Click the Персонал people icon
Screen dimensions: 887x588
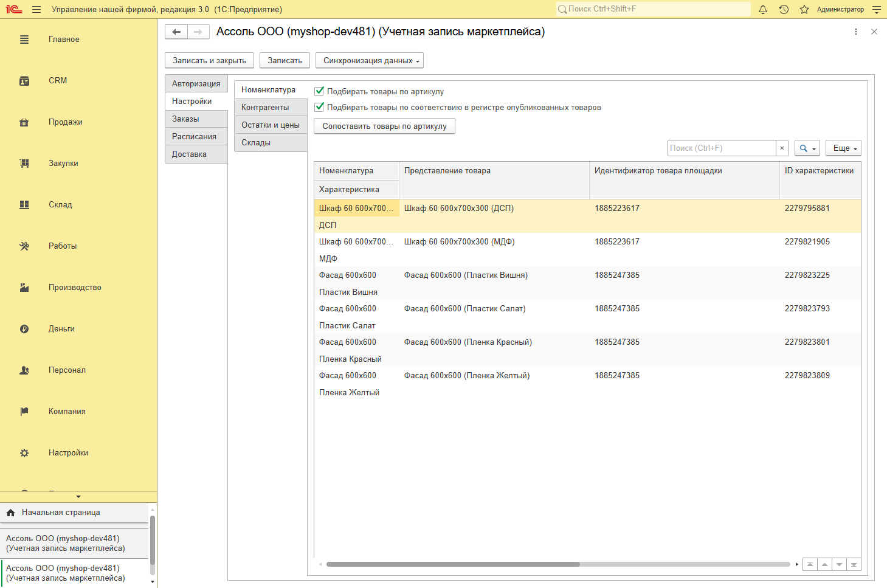point(24,370)
